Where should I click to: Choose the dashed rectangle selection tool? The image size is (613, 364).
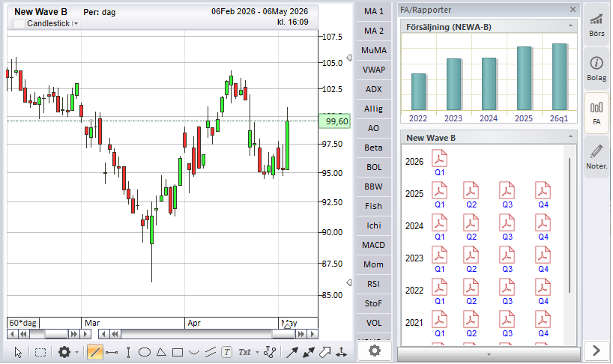(x=40, y=352)
